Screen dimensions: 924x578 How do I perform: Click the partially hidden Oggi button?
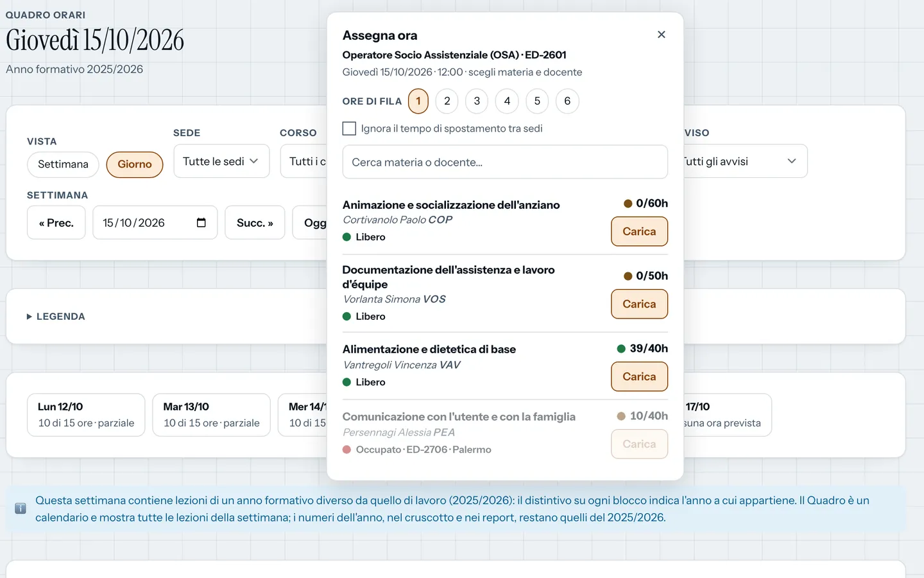pos(310,223)
